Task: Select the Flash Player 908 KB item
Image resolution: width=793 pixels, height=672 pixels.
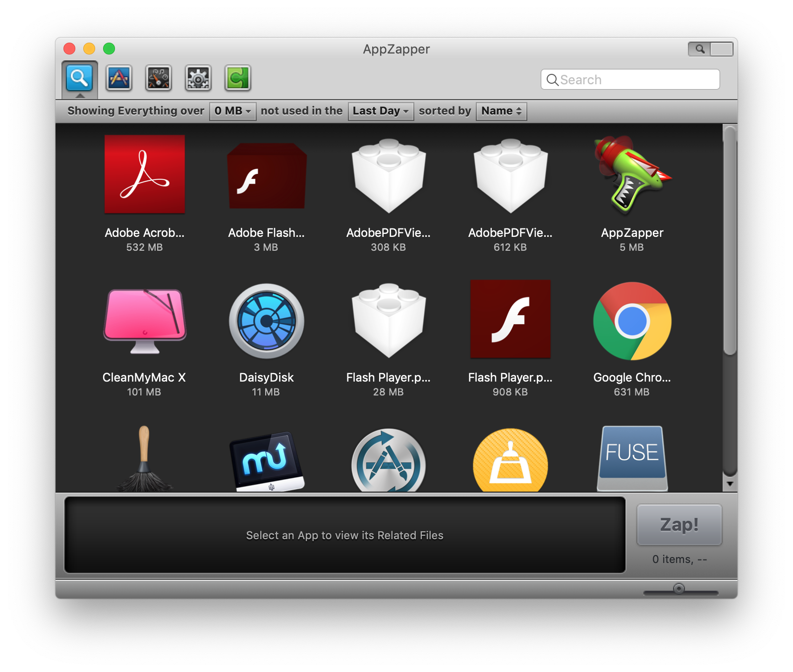Action: coord(510,319)
